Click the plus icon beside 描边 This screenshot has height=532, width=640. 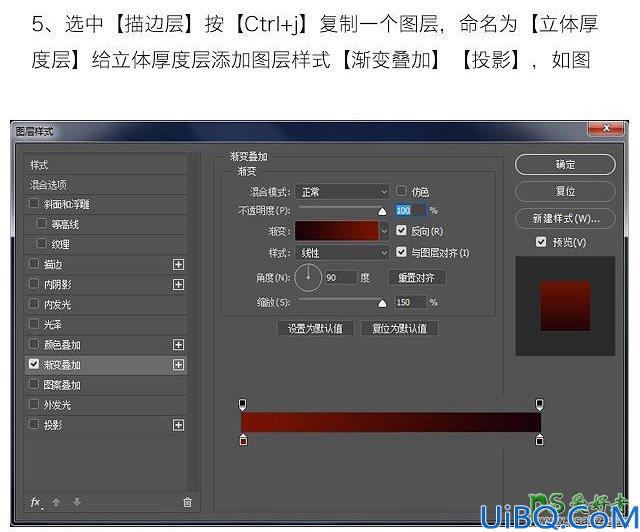click(178, 265)
